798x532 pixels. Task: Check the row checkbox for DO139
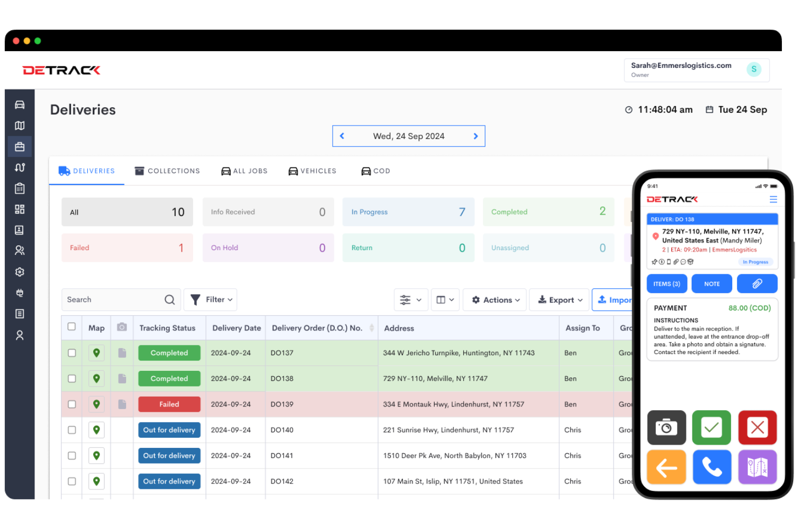point(71,404)
